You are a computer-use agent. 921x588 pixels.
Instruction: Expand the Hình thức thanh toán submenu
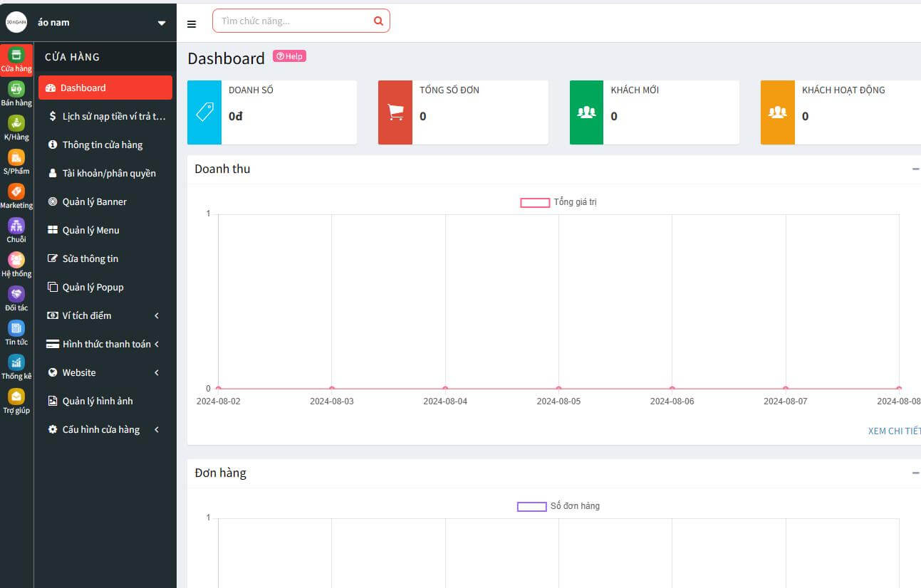[105, 344]
